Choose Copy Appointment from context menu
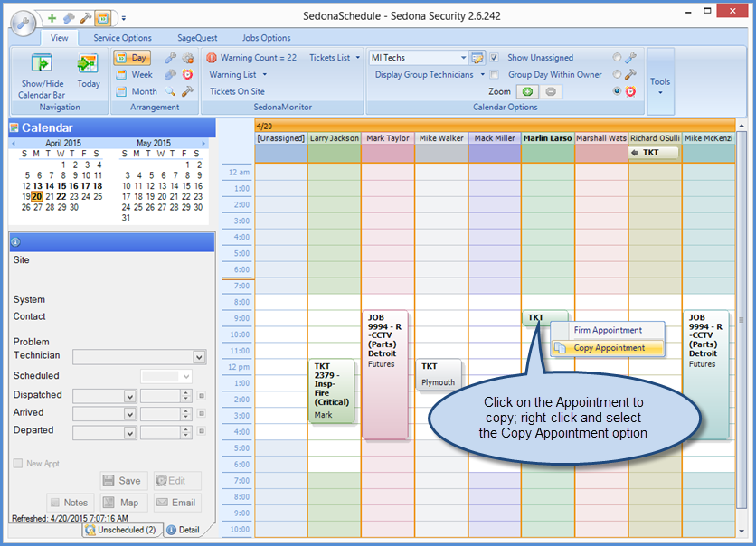This screenshot has height=546, width=756. [608, 348]
